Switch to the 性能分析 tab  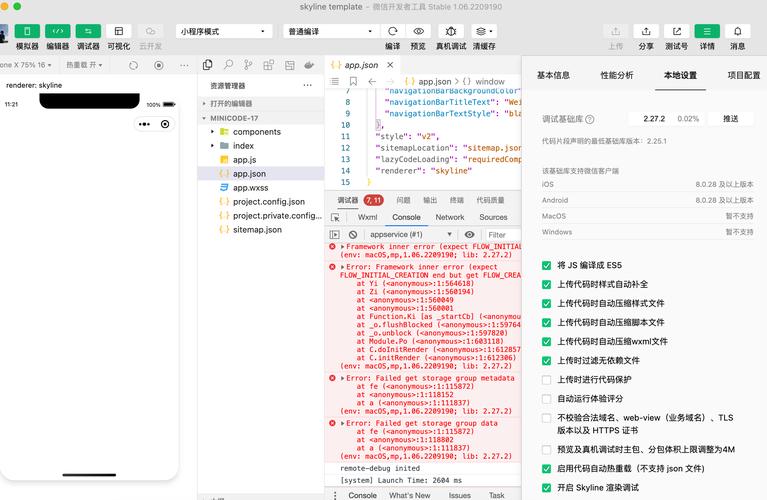[x=616, y=75]
